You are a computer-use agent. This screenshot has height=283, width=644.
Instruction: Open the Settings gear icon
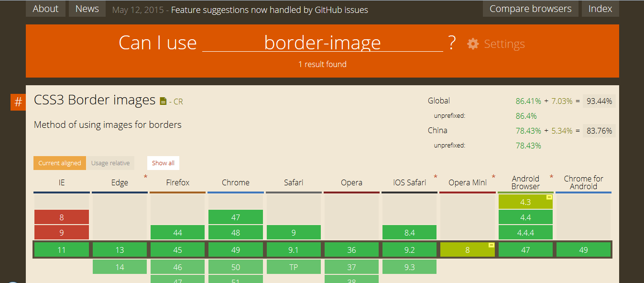coord(473,44)
